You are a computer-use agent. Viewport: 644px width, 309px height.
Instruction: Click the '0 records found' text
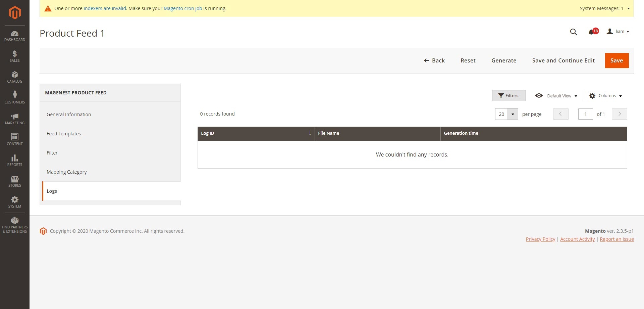coord(217,114)
